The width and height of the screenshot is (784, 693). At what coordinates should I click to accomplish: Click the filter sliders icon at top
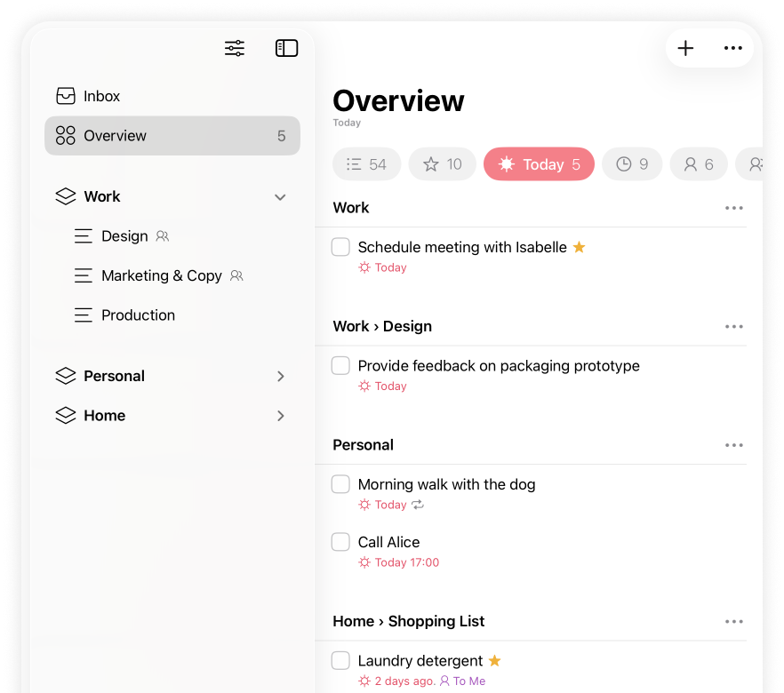(234, 48)
